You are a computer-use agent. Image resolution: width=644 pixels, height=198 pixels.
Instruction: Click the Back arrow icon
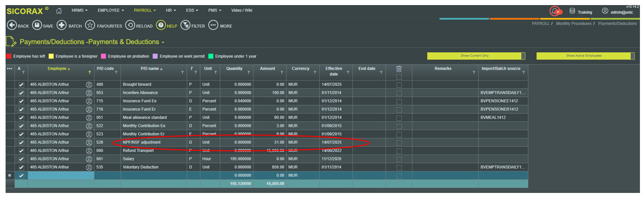(x=11, y=25)
